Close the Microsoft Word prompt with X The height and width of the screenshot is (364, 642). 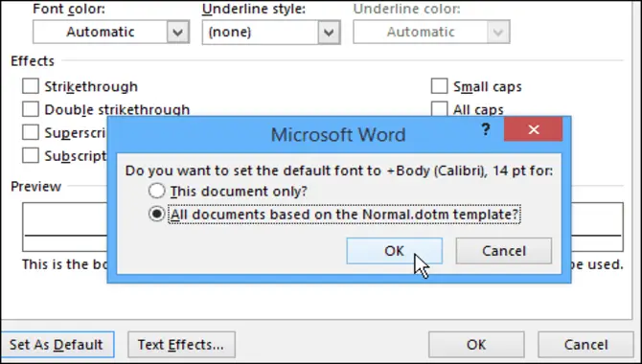(534, 129)
